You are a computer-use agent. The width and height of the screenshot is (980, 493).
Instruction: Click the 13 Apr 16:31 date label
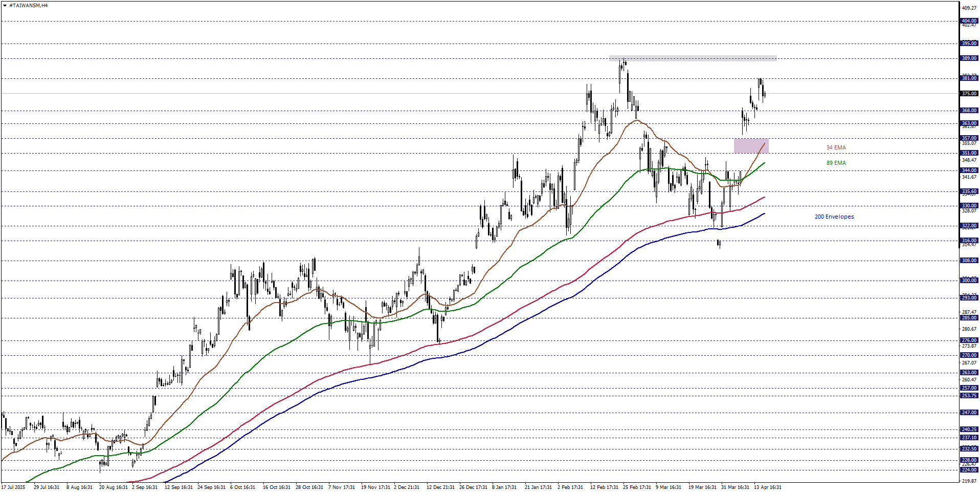click(767, 487)
